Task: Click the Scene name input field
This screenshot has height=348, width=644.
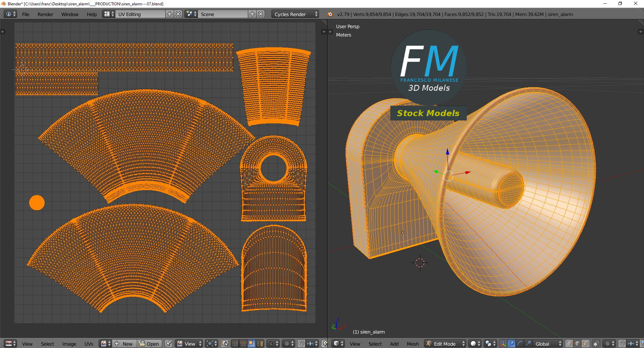Action: [223, 14]
